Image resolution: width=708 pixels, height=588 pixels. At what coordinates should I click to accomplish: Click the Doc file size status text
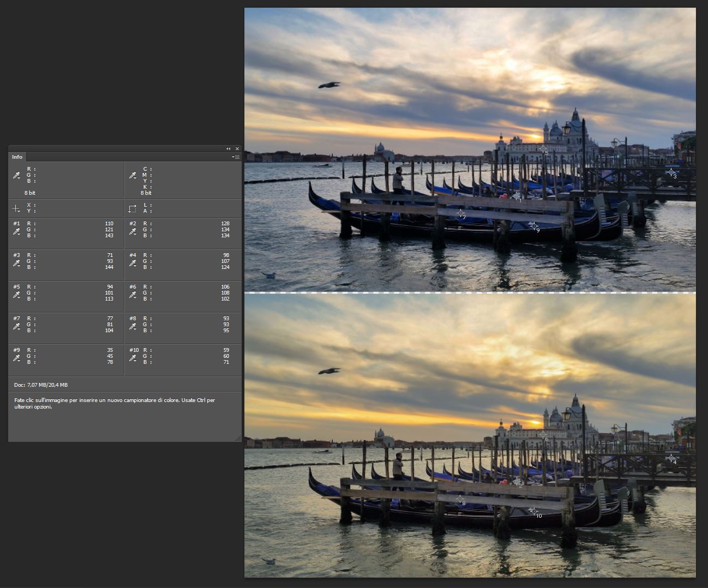pos(41,385)
